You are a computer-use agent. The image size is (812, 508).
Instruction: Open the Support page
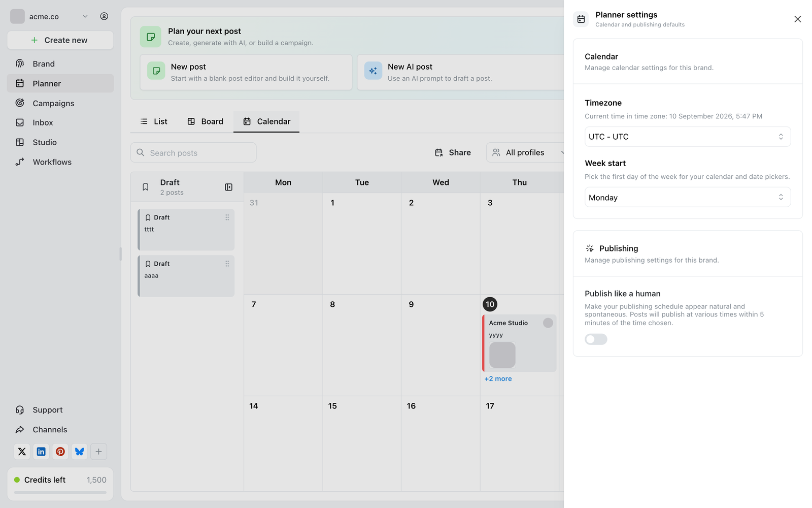coord(60,410)
